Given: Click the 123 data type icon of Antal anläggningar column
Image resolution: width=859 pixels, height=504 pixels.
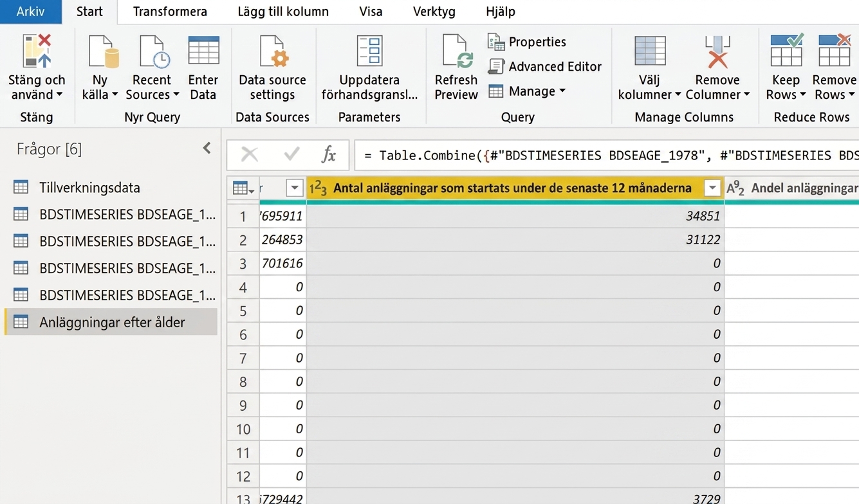Looking at the screenshot, I should (319, 188).
